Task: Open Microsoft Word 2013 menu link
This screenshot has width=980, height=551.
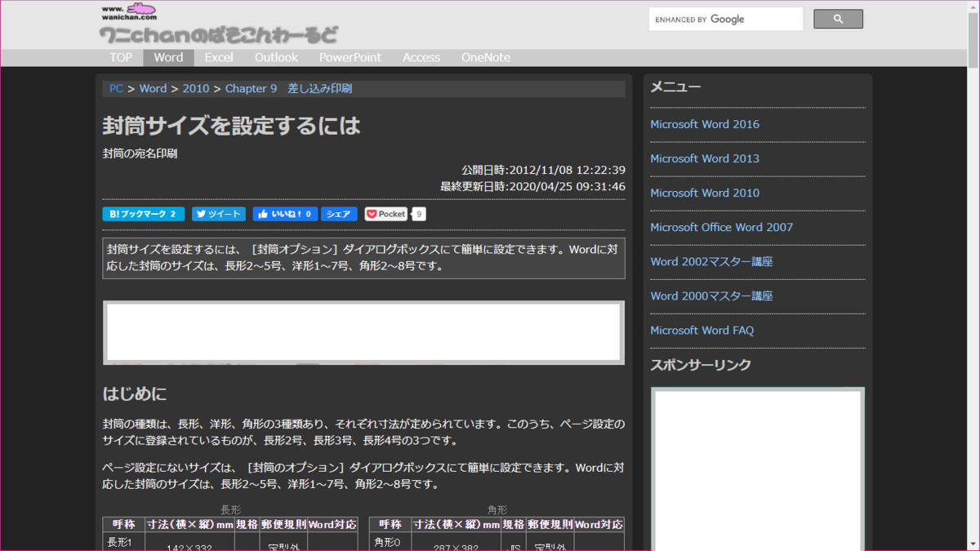Action: point(705,158)
